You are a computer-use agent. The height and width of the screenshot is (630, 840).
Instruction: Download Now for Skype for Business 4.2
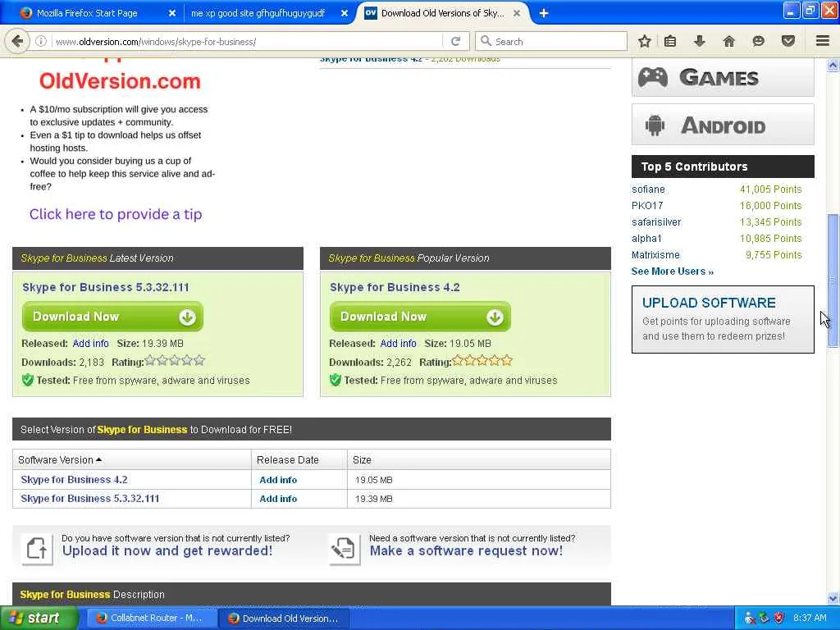(x=420, y=317)
